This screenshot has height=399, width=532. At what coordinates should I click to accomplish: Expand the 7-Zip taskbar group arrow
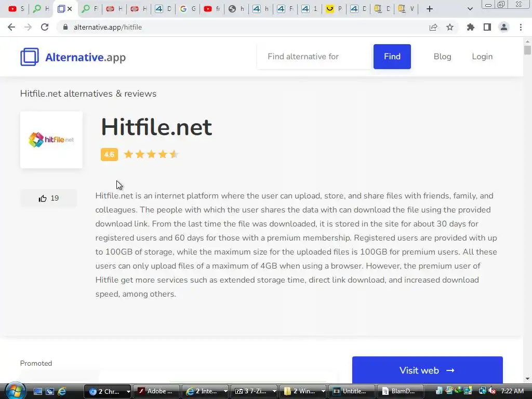tap(274, 391)
